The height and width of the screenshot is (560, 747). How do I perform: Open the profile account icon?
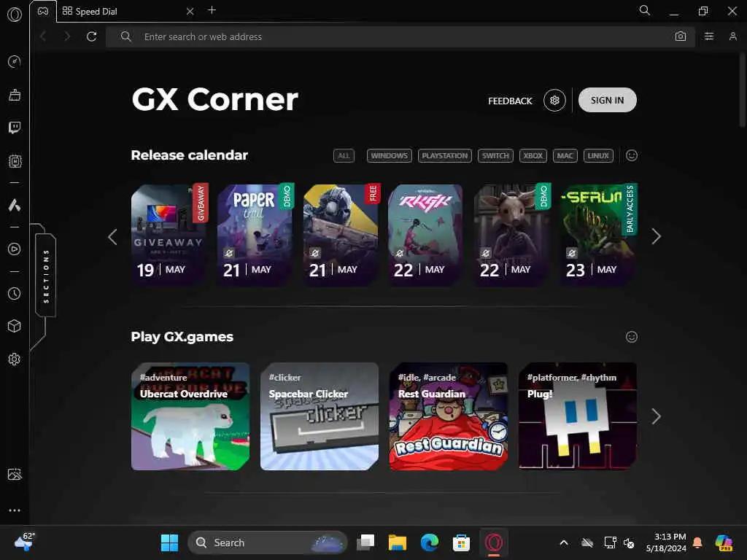coord(732,36)
